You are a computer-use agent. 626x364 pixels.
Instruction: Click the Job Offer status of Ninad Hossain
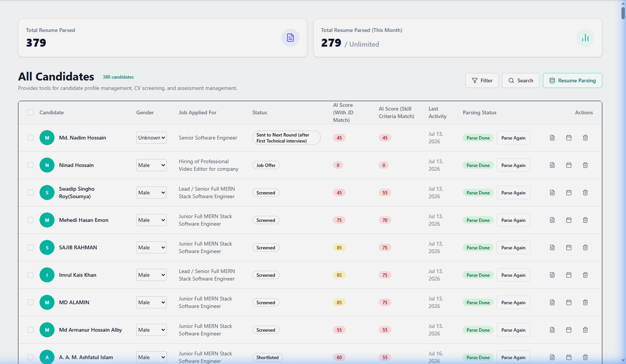tap(266, 165)
